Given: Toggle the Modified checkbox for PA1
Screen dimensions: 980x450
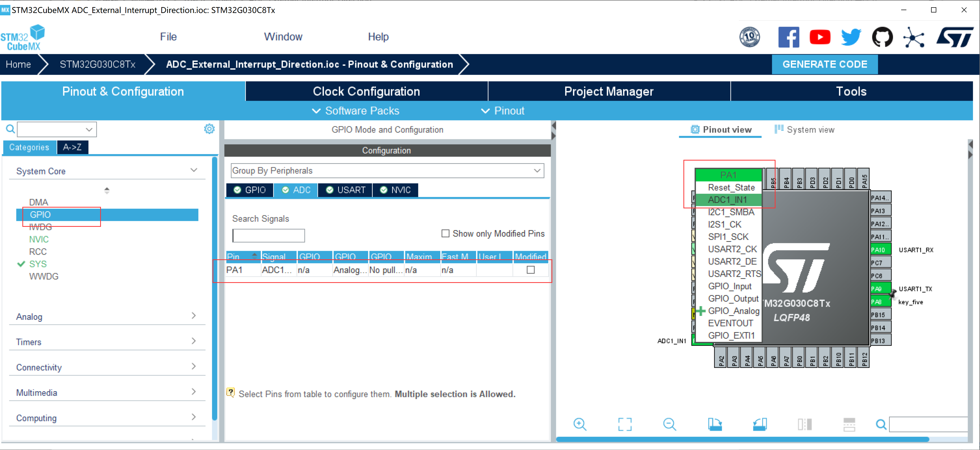Looking at the screenshot, I should (x=530, y=270).
